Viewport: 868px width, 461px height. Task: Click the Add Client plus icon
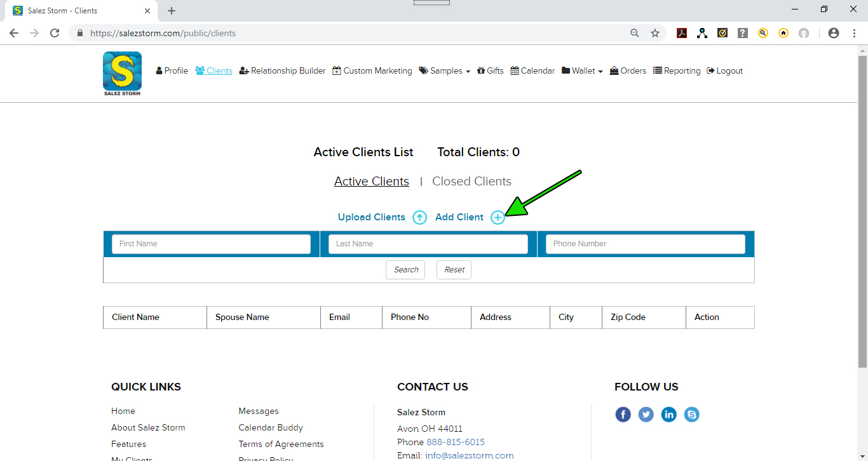point(498,217)
